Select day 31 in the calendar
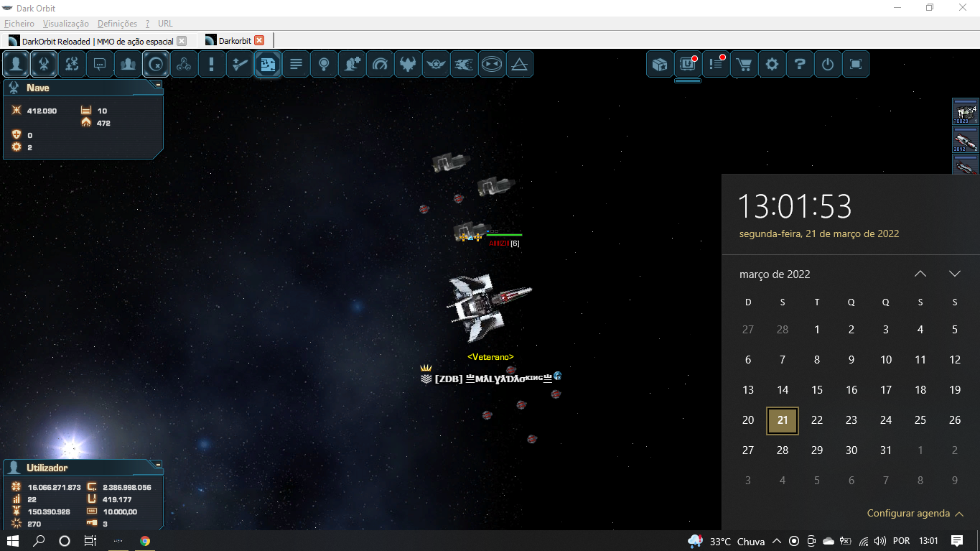Image resolution: width=980 pixels, height=551 pixels. (x=886, y=450)
